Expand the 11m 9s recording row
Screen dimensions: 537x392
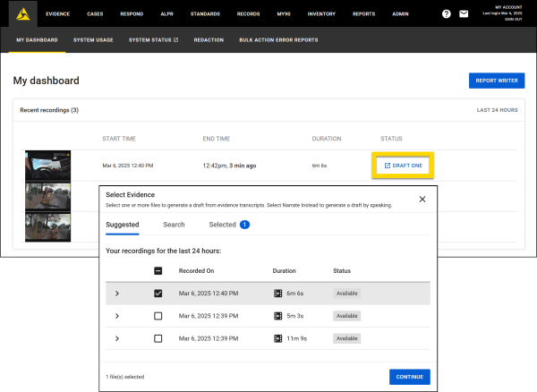117,338
